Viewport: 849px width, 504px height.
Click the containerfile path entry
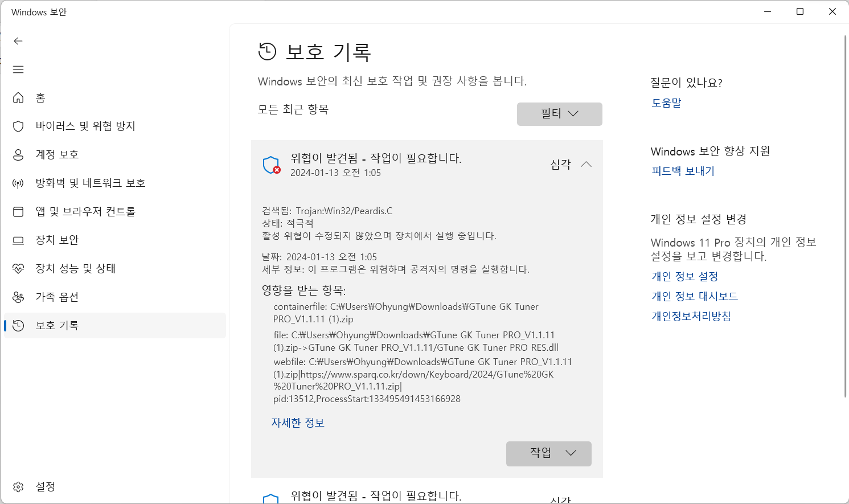[406, 313]
